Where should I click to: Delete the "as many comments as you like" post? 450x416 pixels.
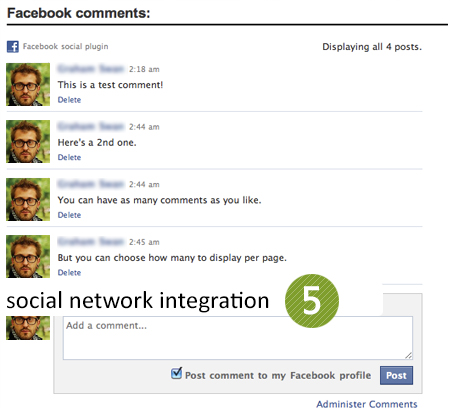(69, 215)
